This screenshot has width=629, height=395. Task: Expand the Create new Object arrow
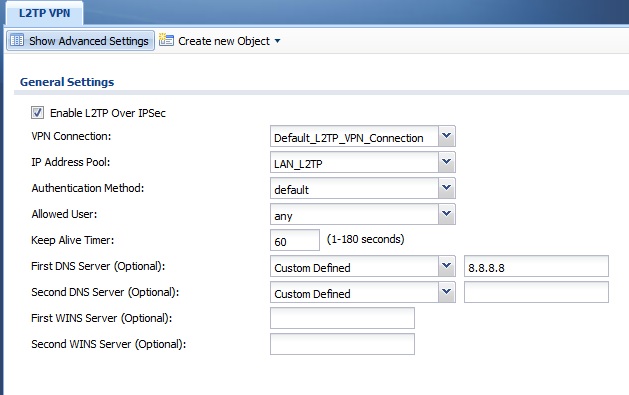277,41
